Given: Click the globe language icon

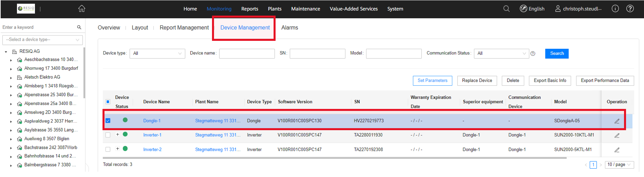Looking at the screenshot, I should click(523, 9).
